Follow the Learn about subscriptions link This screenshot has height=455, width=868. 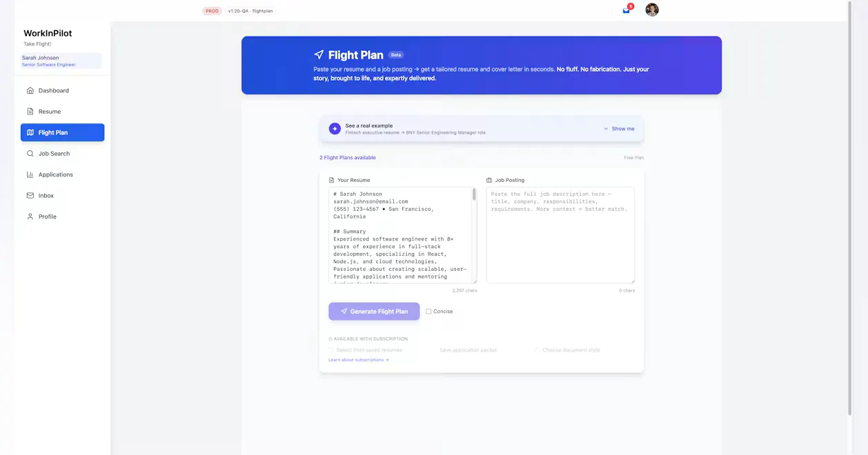[x=359, y=360]
